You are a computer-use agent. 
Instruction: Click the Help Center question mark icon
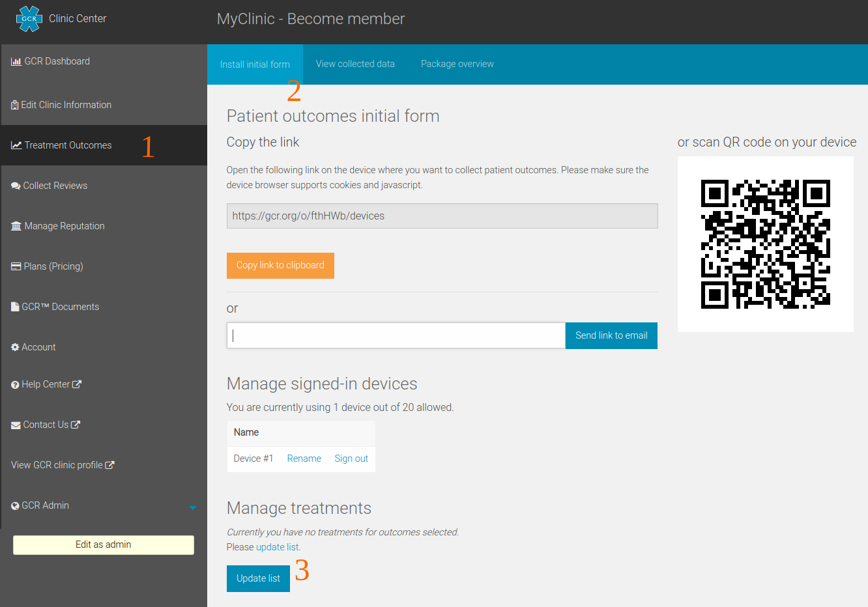pyautogui.click(x=15, y=385)
